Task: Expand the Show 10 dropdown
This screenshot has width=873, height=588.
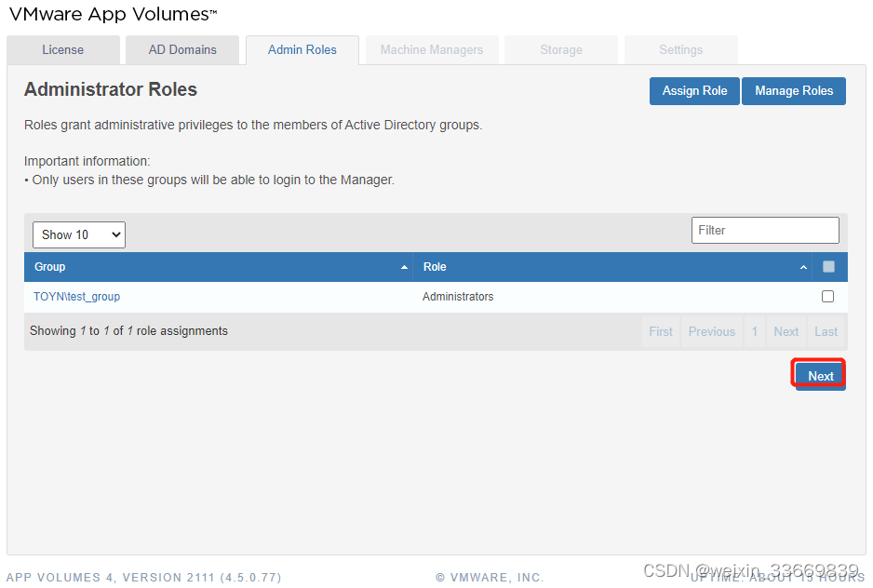Action: (x=79, y=235)
